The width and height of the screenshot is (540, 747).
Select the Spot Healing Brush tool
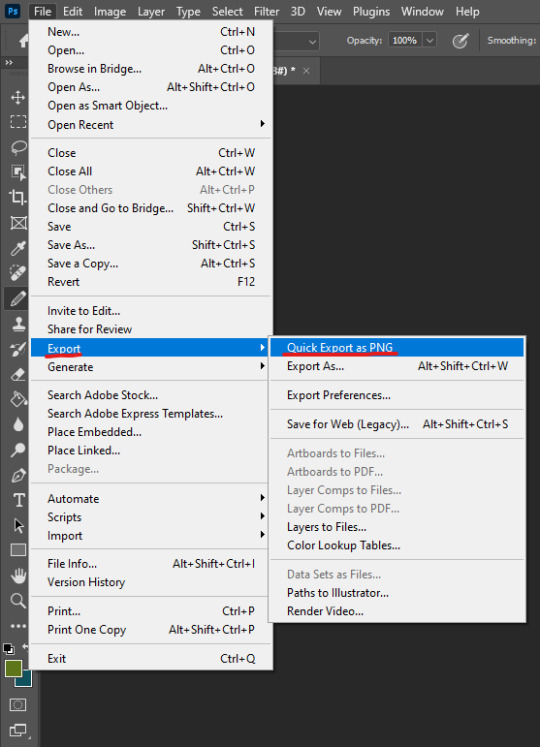click(x=18, y=273)
